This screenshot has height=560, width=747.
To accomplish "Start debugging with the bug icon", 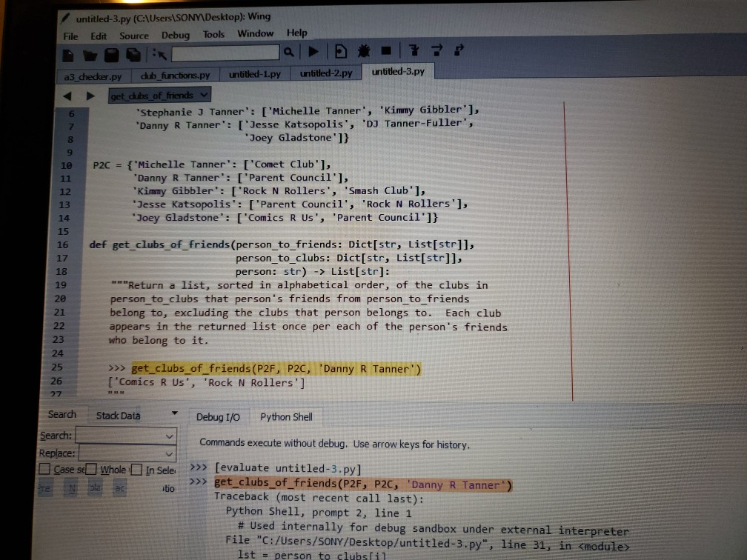I will click(x=362, y=52).
